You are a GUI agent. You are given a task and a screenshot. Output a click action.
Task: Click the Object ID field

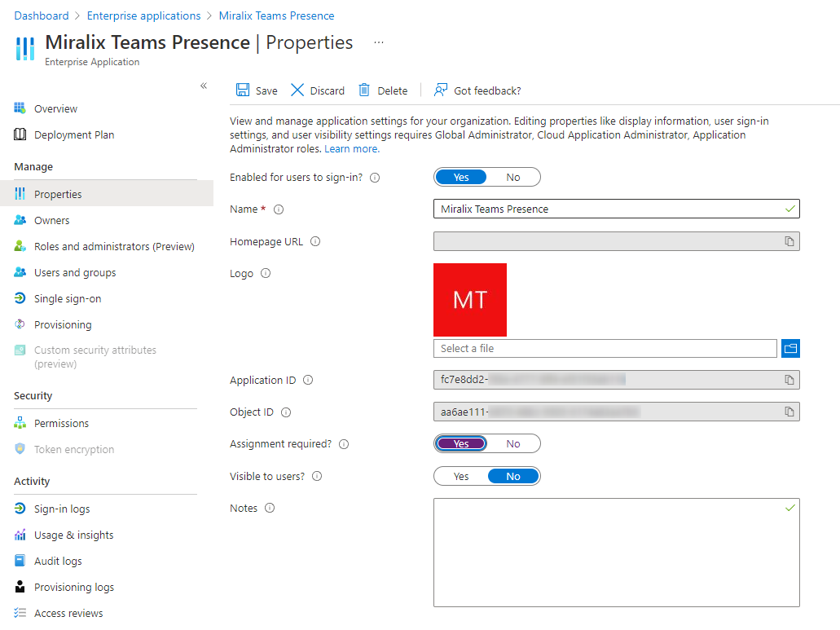[x=617, y=412]
